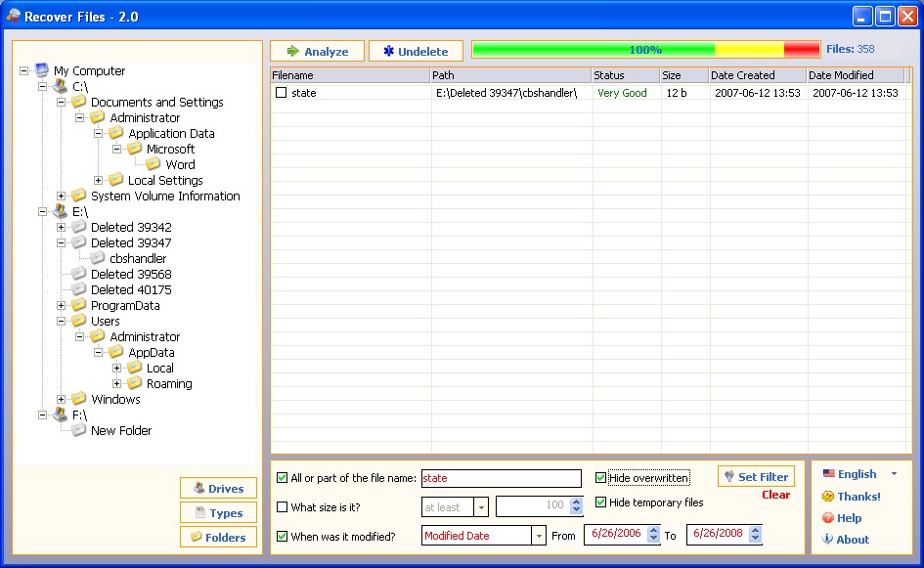Open the About info link
Image resolution: width=924 pixels, height=568 pixels.
point(845,540)
